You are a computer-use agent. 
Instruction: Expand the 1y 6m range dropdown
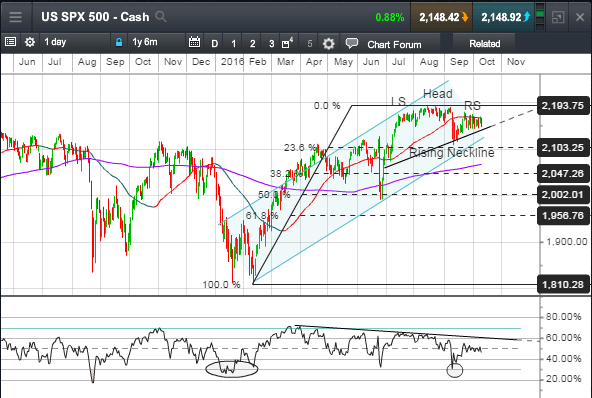coord(156,42)
